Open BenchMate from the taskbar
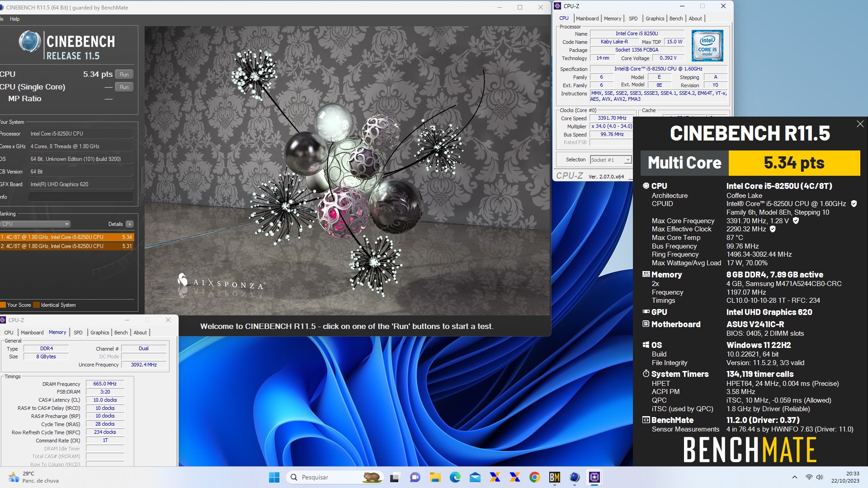The width and height of the screenshot is (868, 488). [554, 477]
